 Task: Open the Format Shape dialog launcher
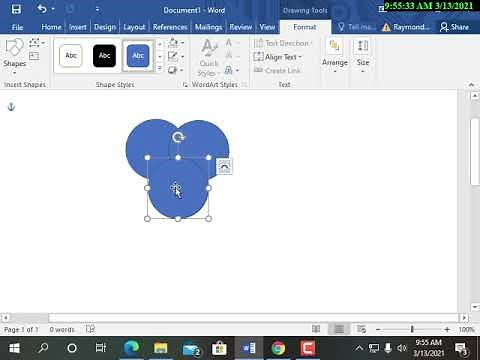click(x=185, y=85)
